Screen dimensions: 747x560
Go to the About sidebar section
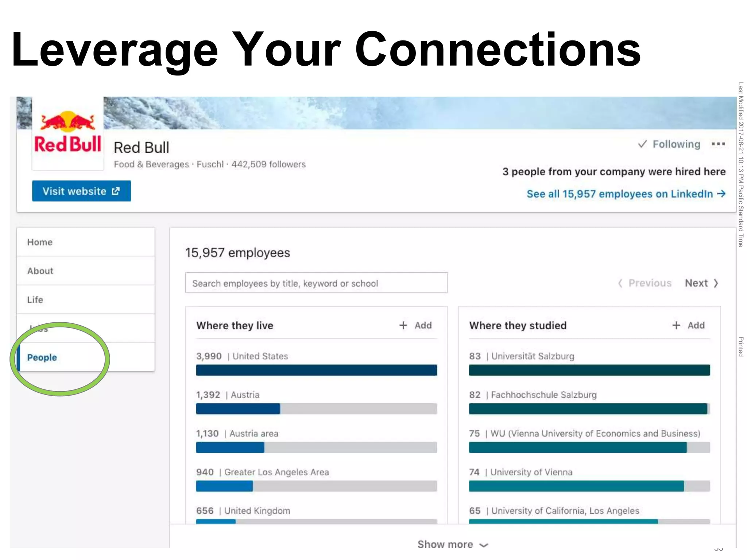40,271
